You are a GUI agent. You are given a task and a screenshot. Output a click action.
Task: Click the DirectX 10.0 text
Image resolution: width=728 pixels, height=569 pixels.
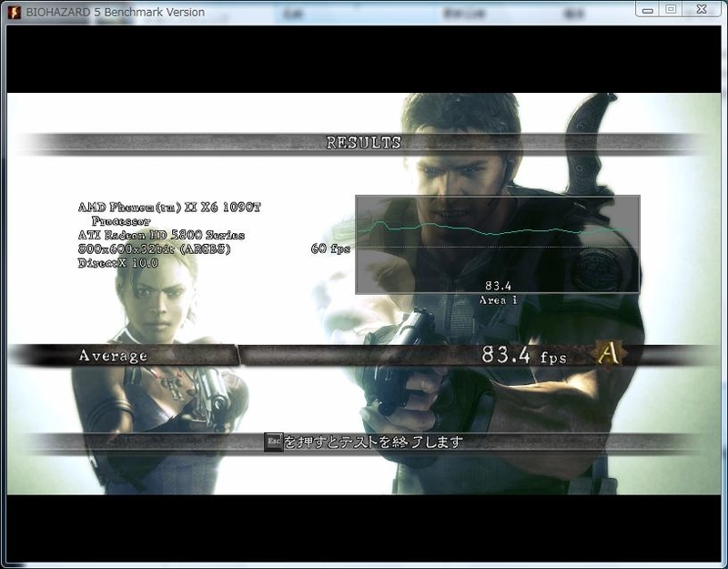coord(118,263)
